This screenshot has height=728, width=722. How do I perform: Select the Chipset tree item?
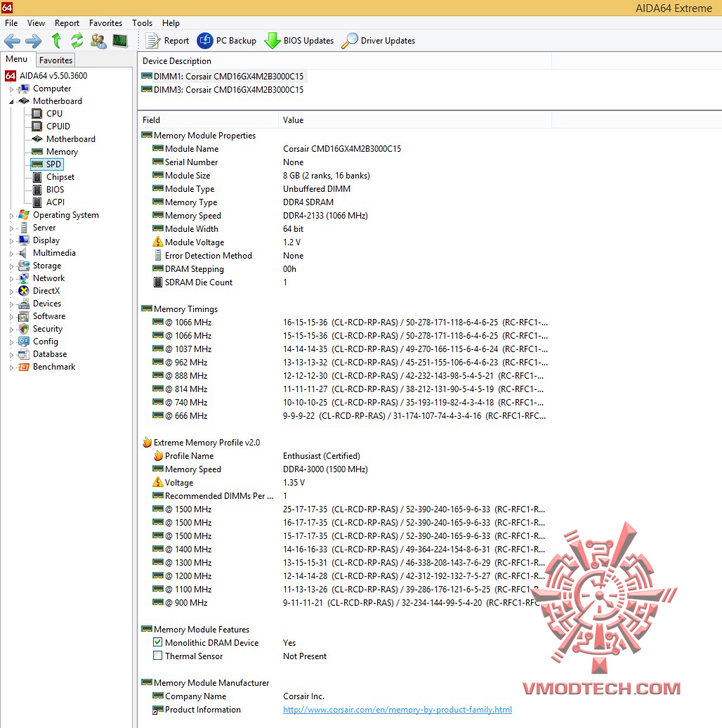60,177
